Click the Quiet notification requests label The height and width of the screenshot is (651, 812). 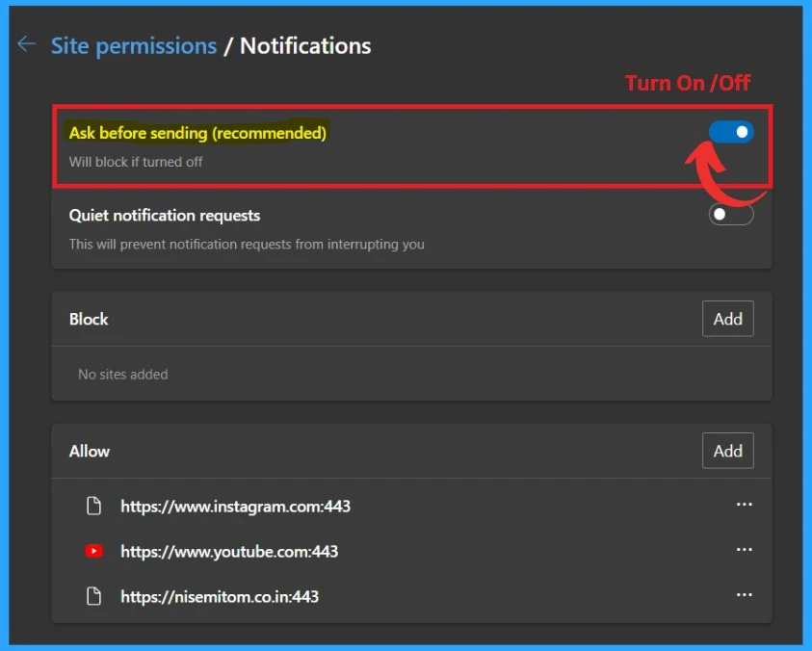[x=165, y=216]
